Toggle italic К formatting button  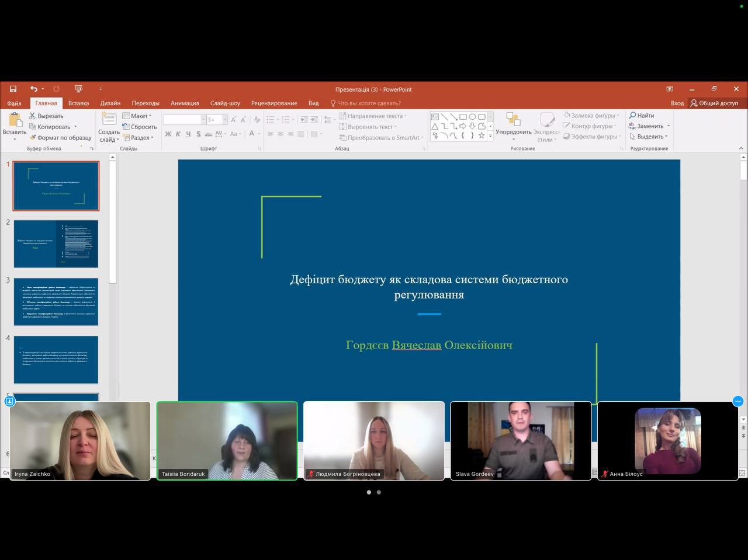coord(178,134)
